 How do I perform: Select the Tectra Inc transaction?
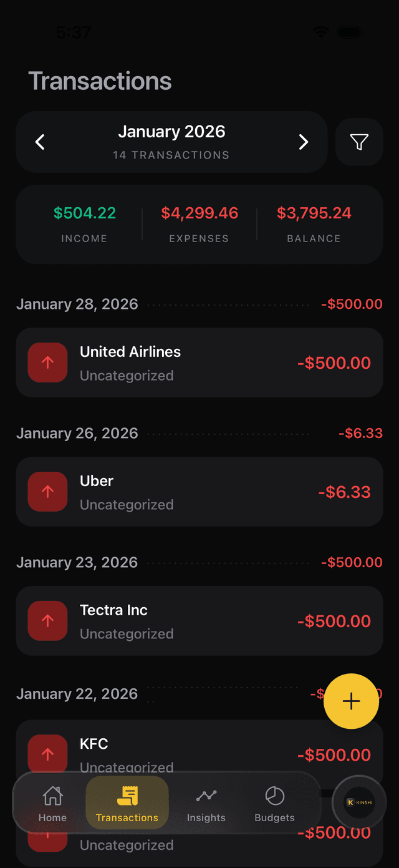199,621
